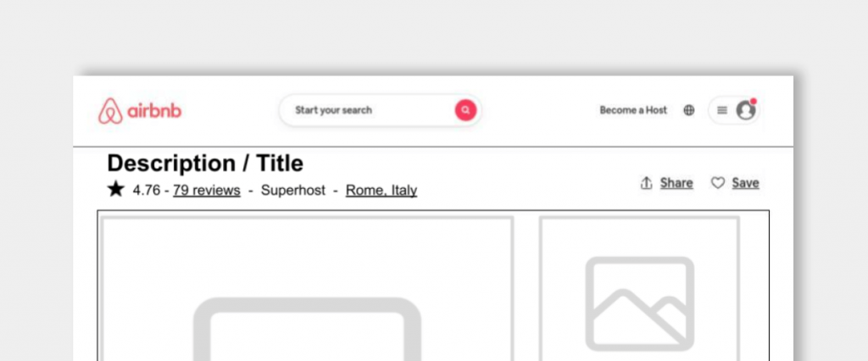868x361 pixels.
Task: Open the large main photo placeholder
Action: 307,288
